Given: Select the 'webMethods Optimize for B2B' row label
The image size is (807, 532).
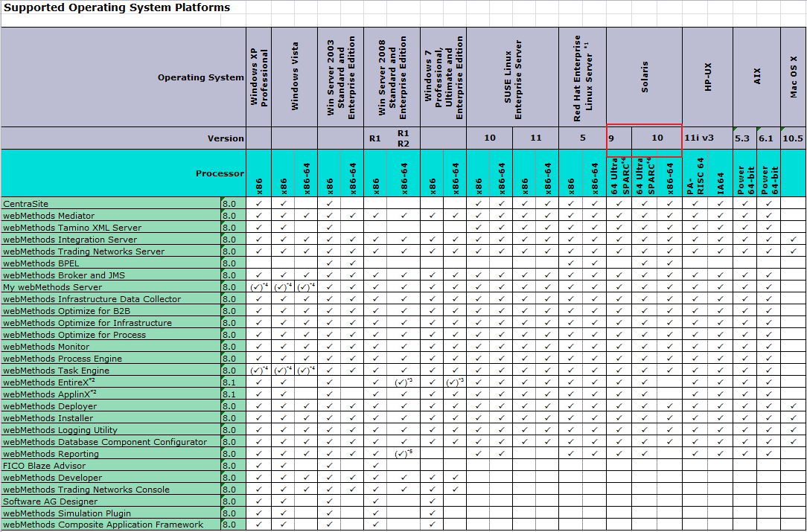Looking at the screenshot, I should tap(111, 311).
